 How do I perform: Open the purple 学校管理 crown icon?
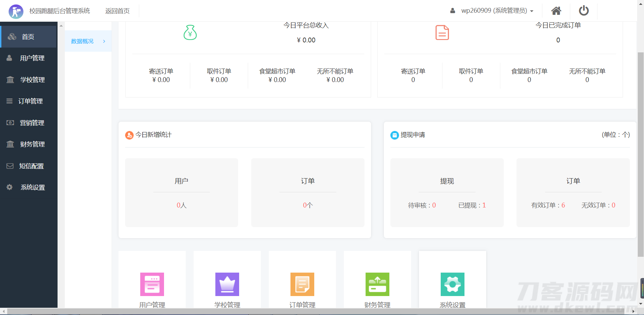click(227, 284)
